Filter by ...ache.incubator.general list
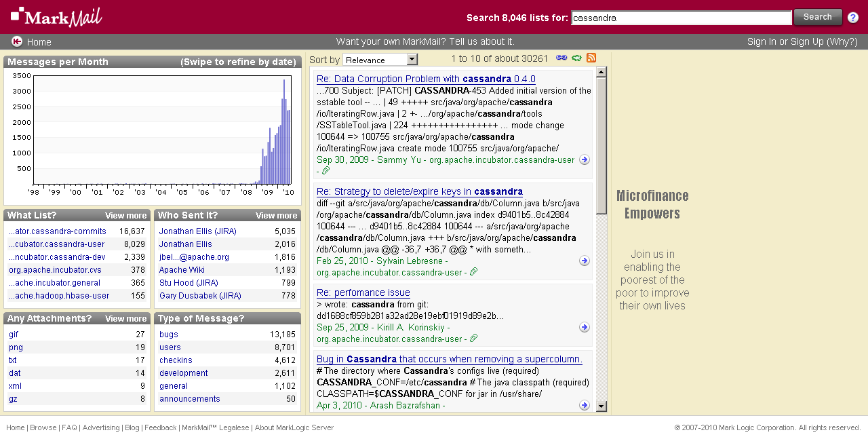This screenshot has width=868, height=439. tap(54, 283)
